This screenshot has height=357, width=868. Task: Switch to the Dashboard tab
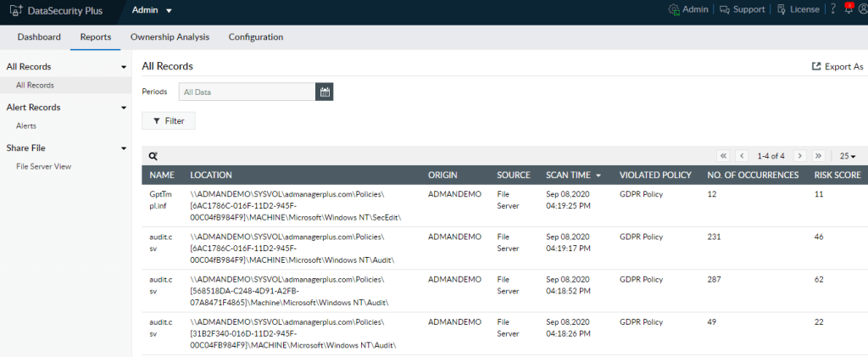(x=39, y=37)
